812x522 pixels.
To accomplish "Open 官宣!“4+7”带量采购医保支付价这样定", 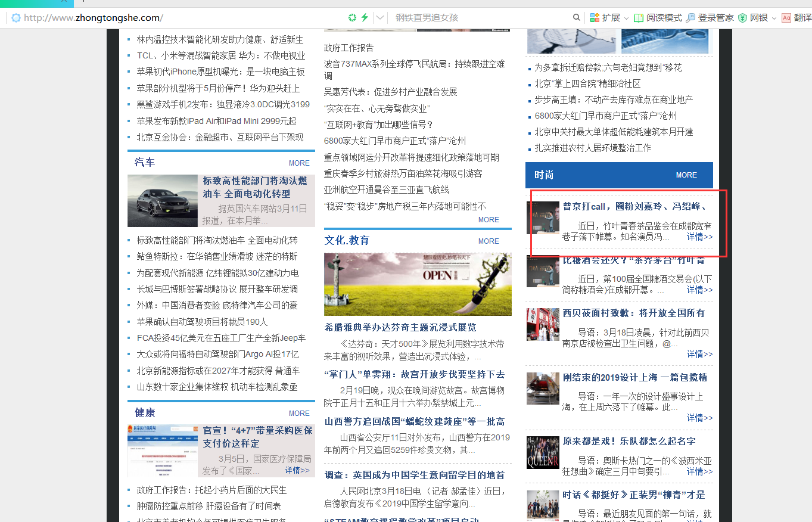I will [x=257, y=437].
